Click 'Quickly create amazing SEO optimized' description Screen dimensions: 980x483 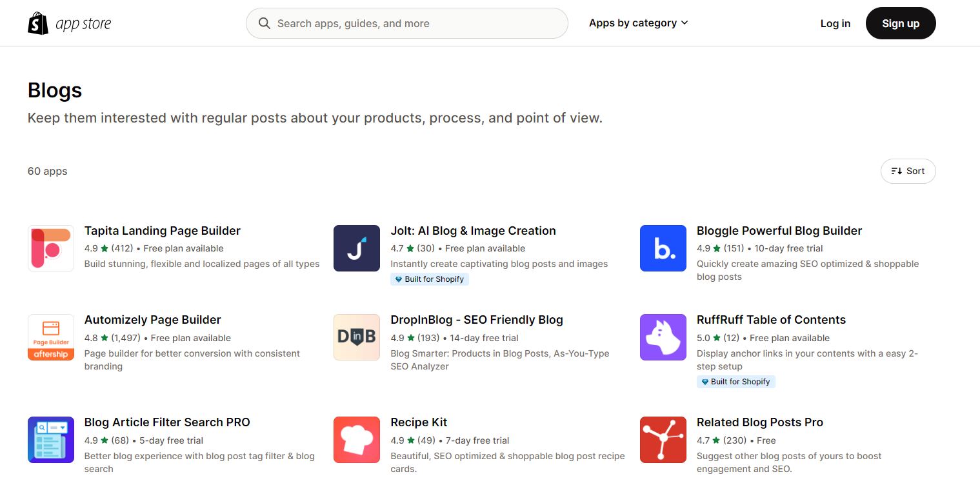tap(808, 270)
